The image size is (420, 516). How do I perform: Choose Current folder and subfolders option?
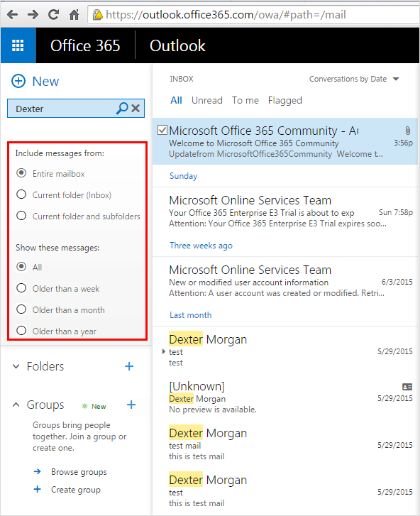tap(21, 216)
